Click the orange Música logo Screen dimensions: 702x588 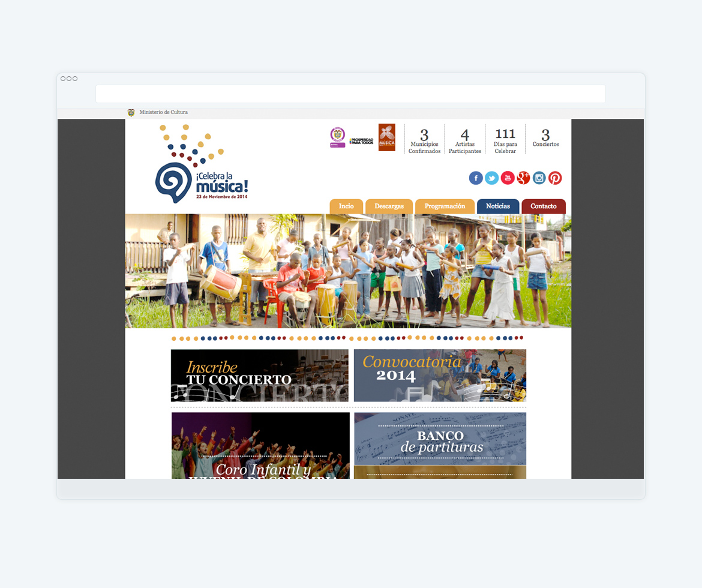(x=386, y=137)
